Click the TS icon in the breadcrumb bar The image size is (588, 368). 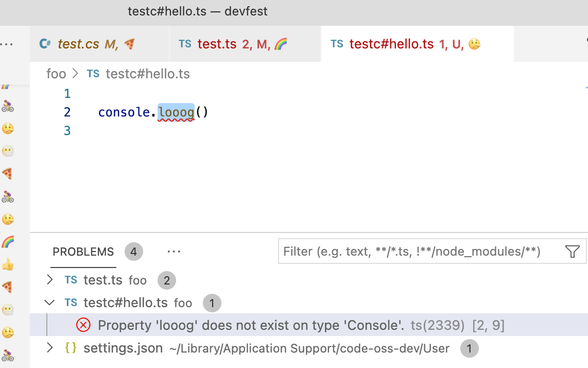pos(93,74)
